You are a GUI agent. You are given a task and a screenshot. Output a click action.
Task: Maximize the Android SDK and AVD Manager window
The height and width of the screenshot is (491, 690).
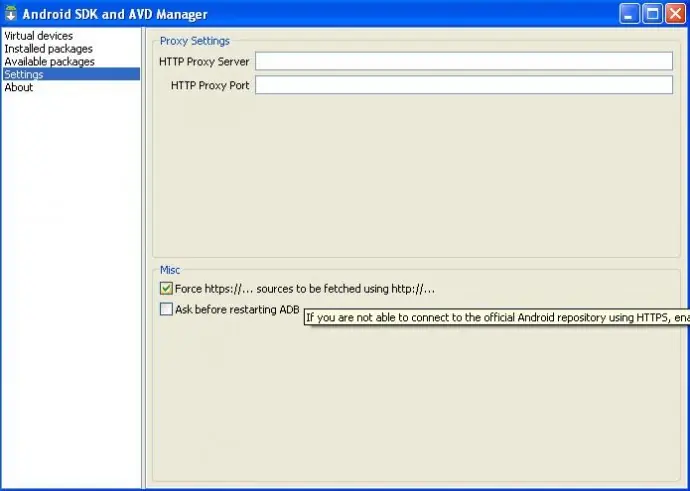[652, 14]
